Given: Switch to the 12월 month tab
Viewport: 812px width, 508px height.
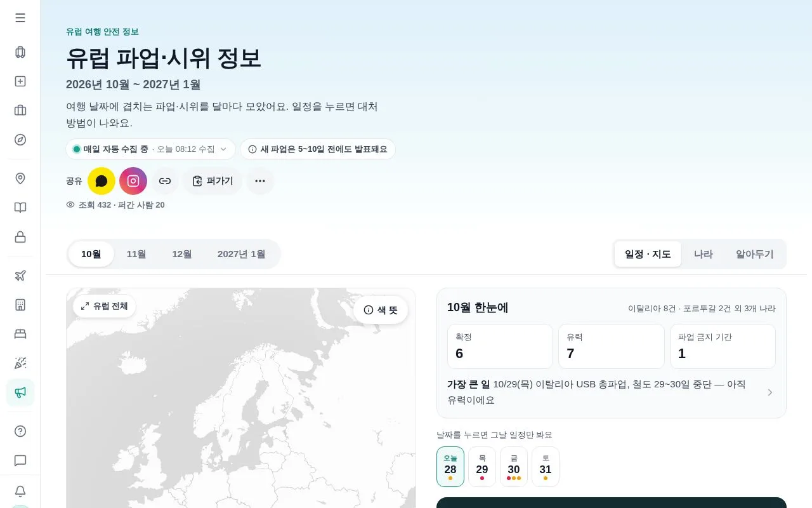Looking at the screenshot, I should [x=182, y=254].
